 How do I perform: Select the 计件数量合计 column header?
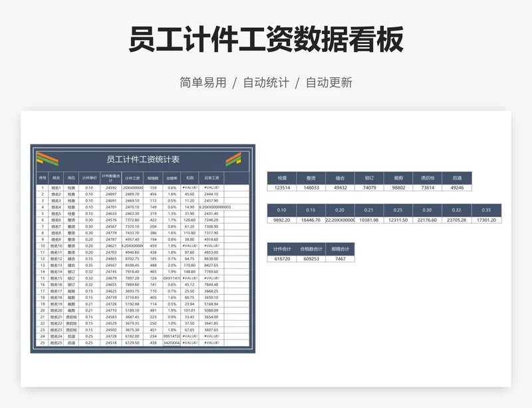tap(111, 178)
